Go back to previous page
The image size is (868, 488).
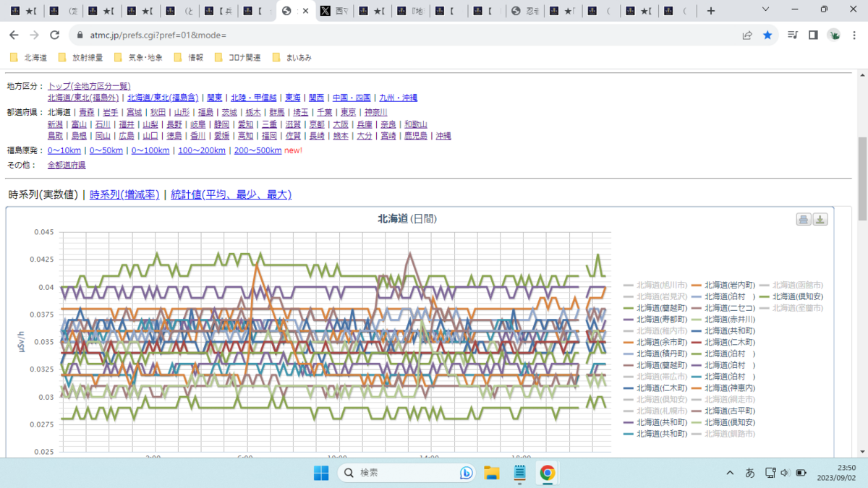tap(14, 35)
